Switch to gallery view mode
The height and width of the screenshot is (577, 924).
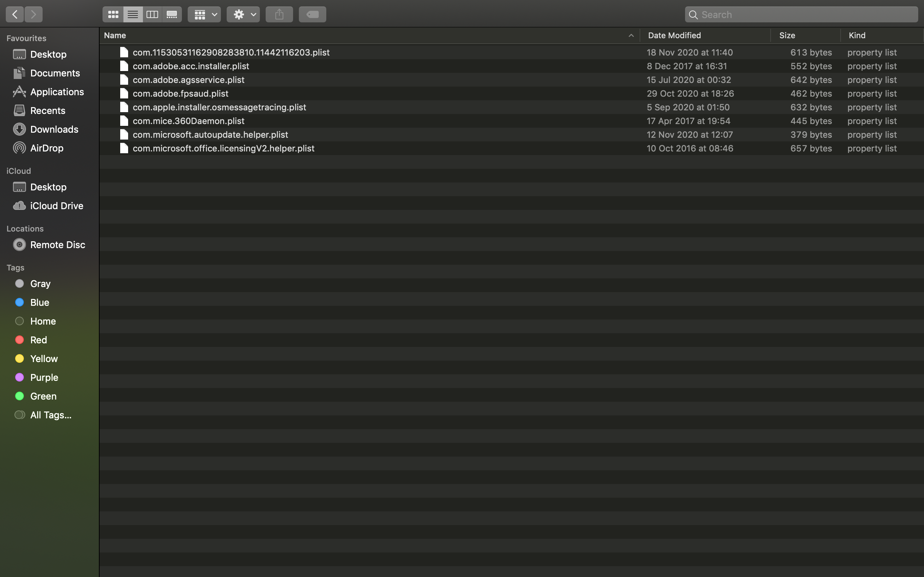[172, 14]
